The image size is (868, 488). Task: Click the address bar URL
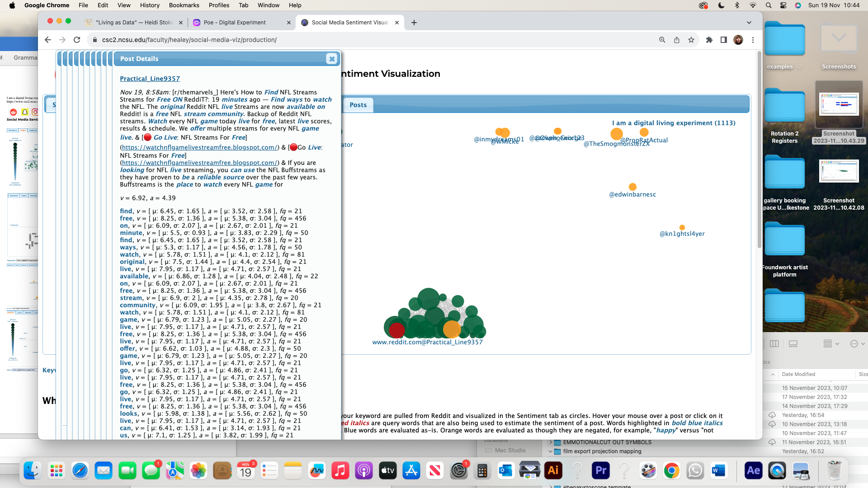pos(189,40)
